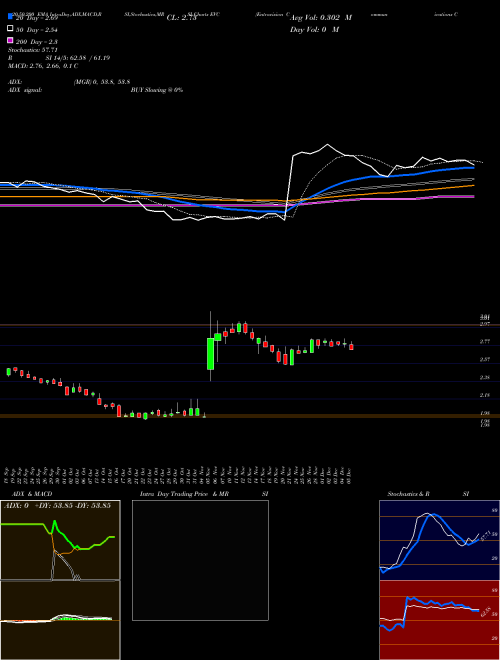
Task: Click the 'BUY Slowing @ 0%' signal text
Action: (x=157, y=90)
